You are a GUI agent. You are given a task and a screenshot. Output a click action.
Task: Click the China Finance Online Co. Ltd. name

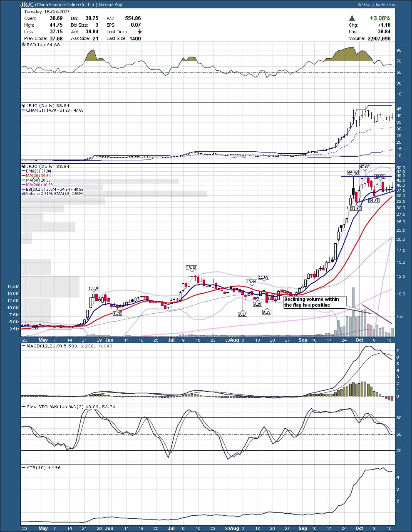(x=66, y=5)
